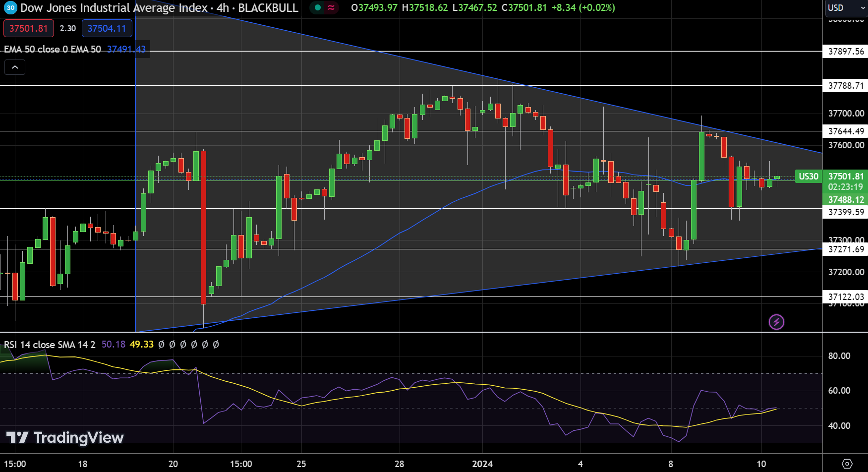Click the RSI value 50.18
The width and height of the screenshot is (868, 472).
(114, 345)
